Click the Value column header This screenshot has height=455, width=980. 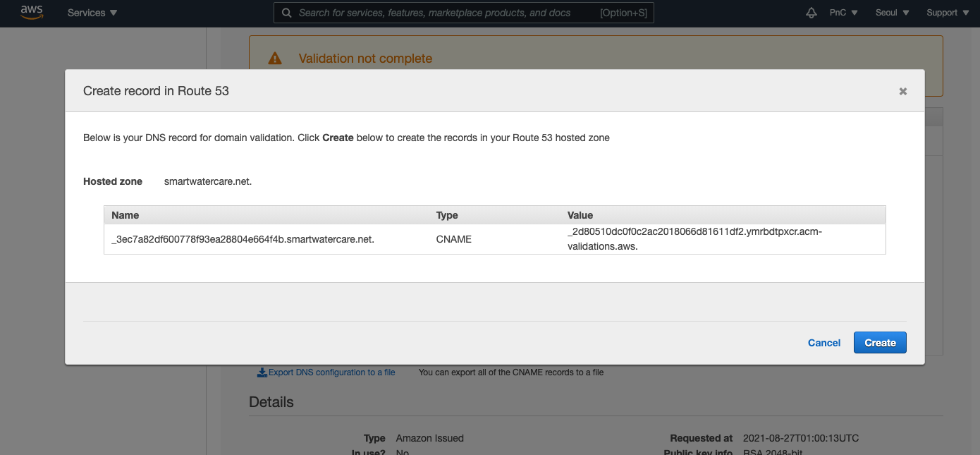coord(580,215)
